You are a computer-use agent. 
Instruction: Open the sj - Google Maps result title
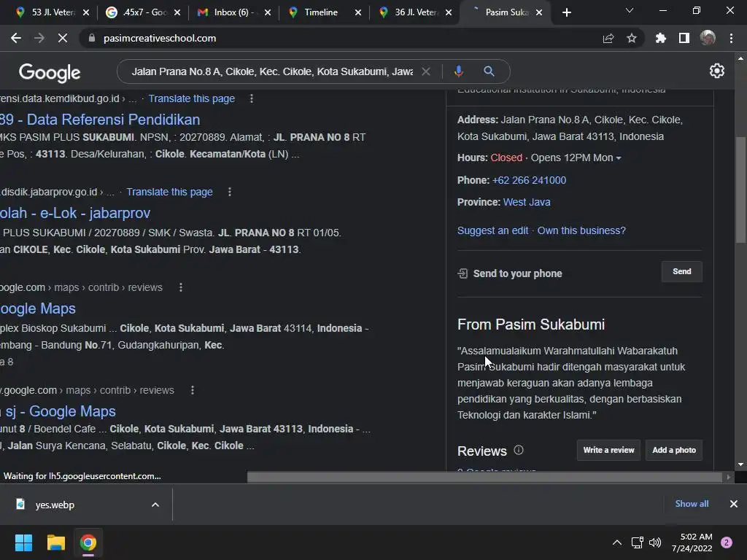click(58, 411)
